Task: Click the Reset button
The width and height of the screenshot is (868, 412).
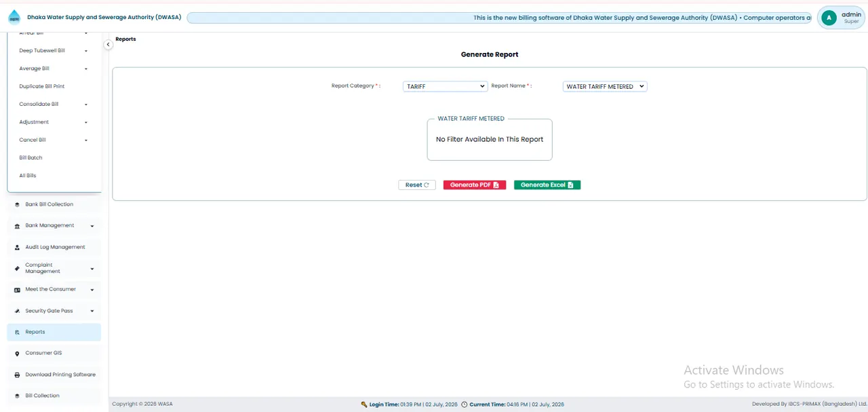Action: [x=417, y=185]
